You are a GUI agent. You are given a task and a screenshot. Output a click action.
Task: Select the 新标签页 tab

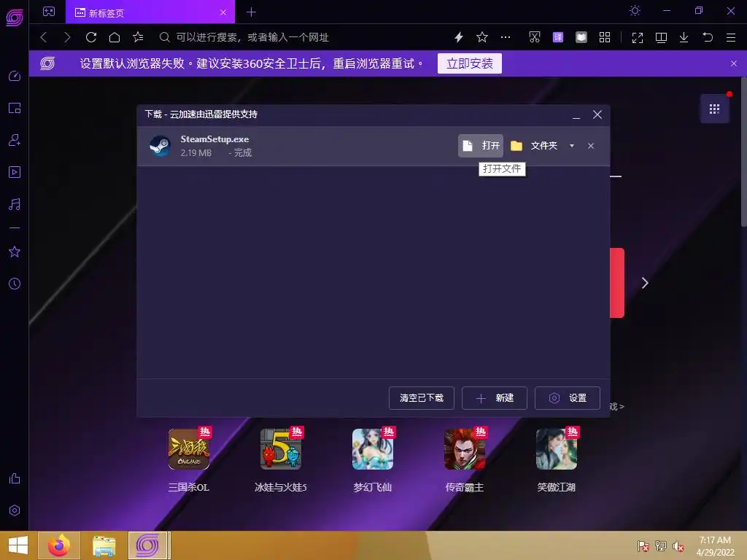pyautogui.click(x=150, y=12)
